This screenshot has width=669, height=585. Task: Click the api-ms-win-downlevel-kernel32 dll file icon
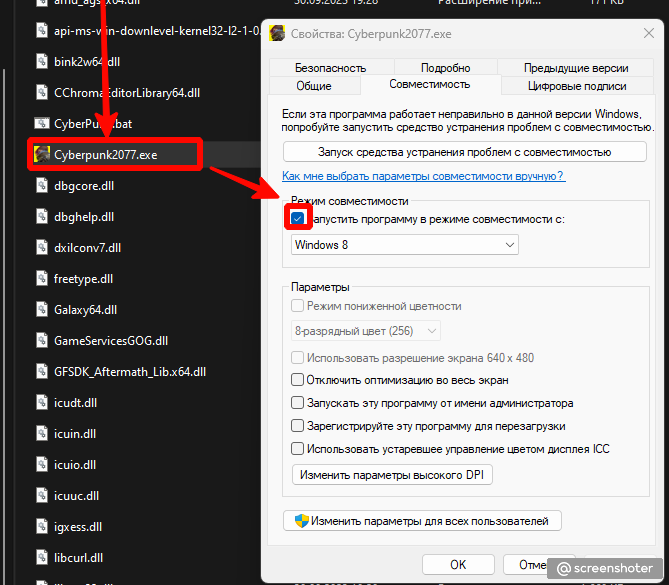[42, 31]
